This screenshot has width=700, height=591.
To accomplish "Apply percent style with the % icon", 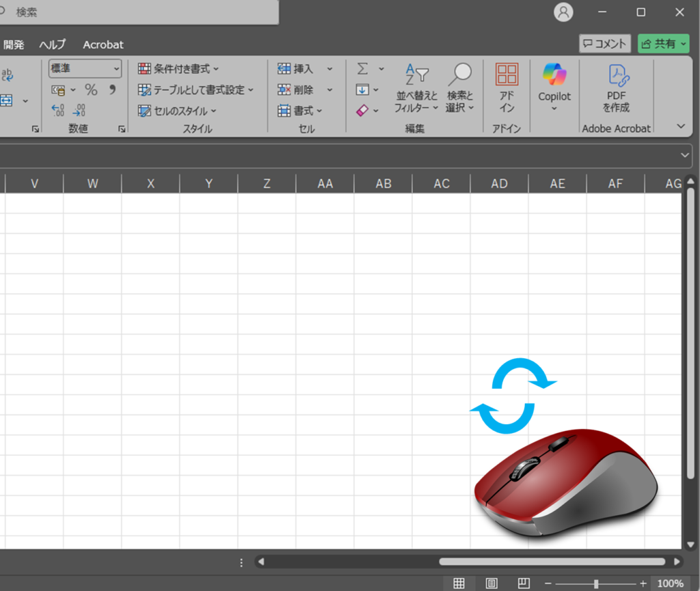I will (91, 90).
